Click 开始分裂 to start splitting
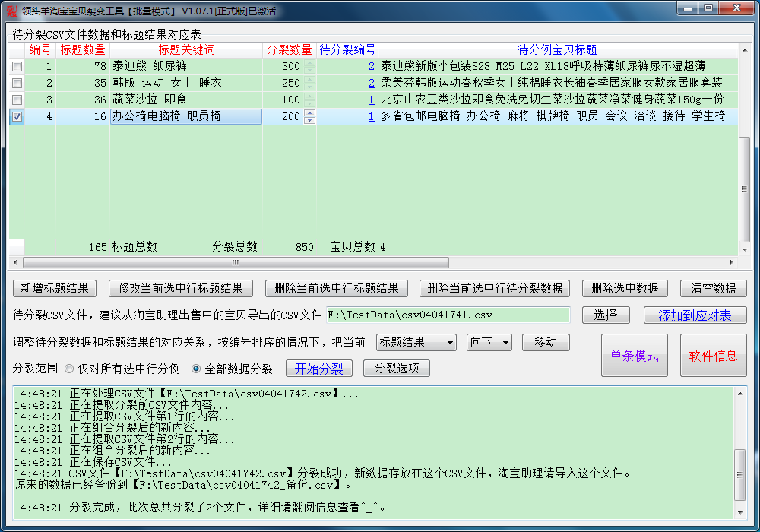Viewport: 760px width, 532px height. pos(318,369)
